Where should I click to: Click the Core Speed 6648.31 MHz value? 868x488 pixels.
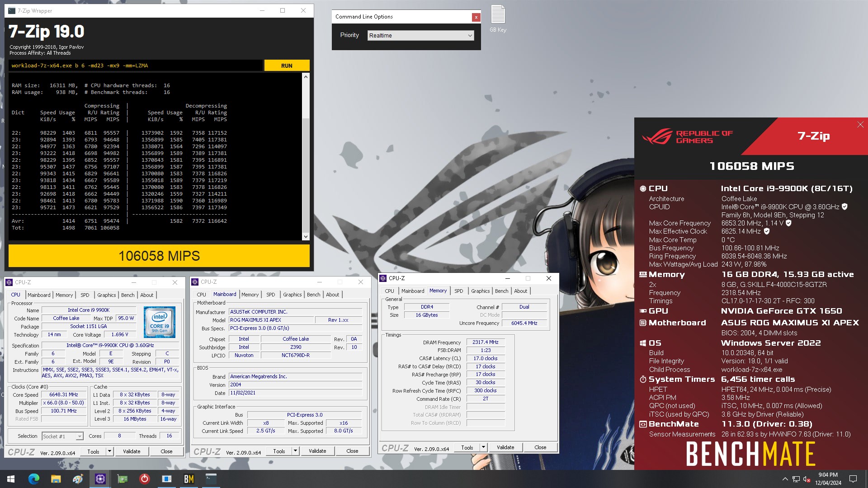tap(64, 394)
